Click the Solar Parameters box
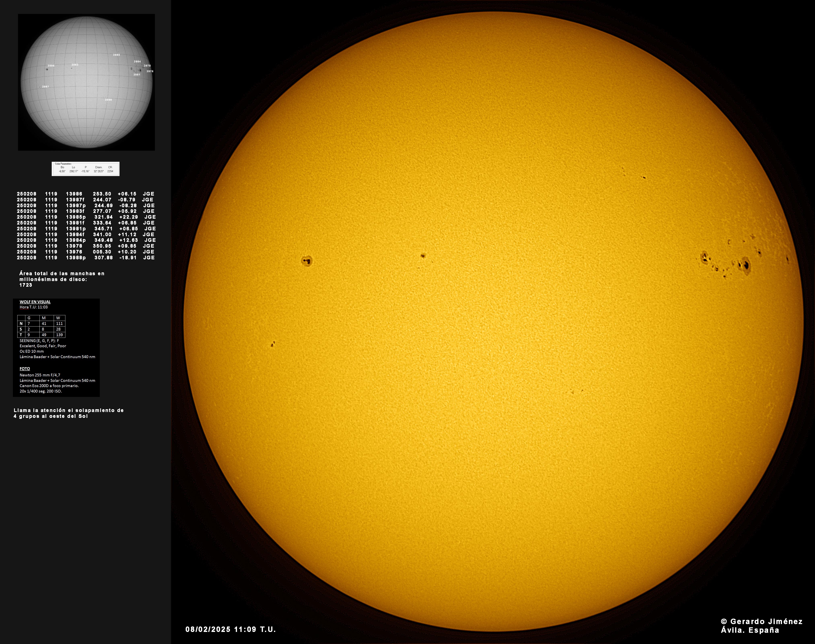This screenshot has width=815, height=644. click(x=86, y=169)
